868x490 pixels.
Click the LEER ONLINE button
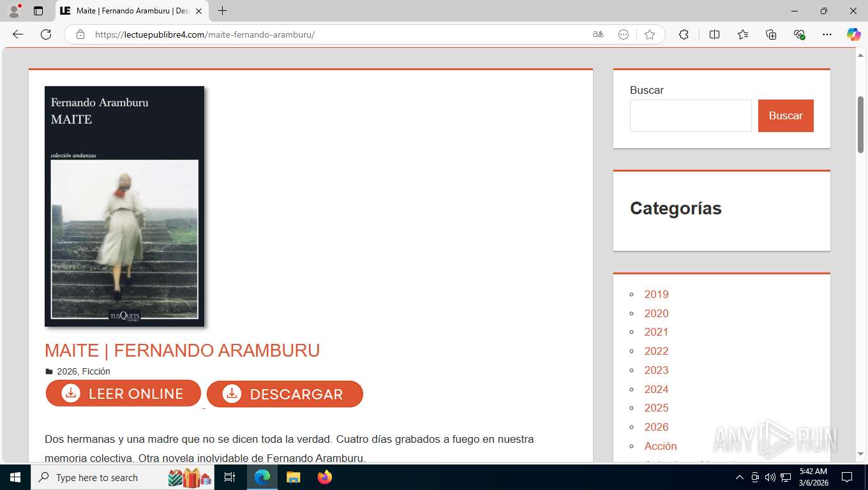123,394
